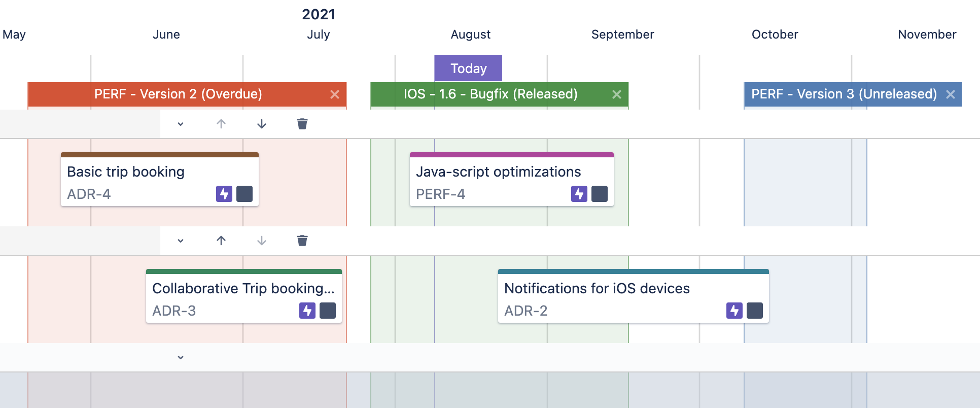The width and height of the screenshot is (980, 408).
Task: Collapse the first swimlane chevron
Action: (x=181, y=124)
